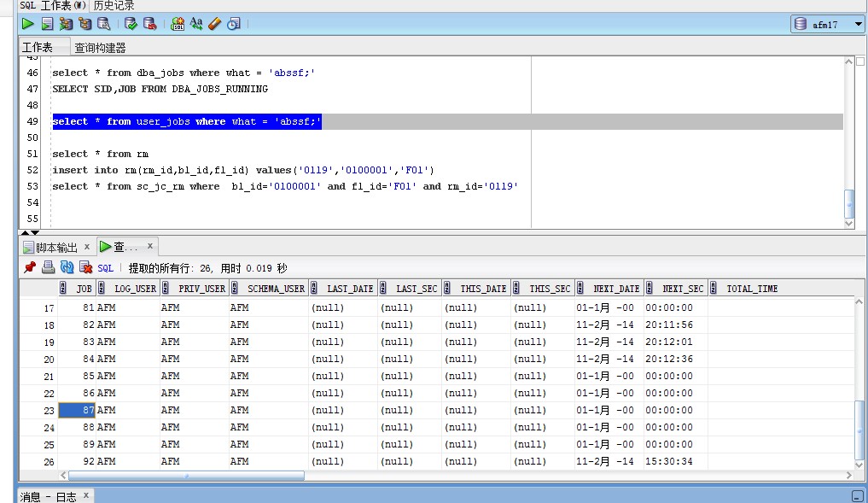Collapse editor with splitter up arrow
The image size is (868, 503).
(25, 232)
